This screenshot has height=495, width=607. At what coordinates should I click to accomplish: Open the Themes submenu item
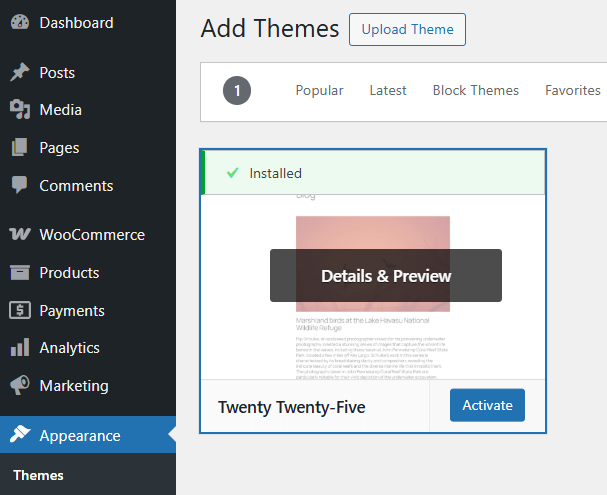pyautogui.click(x=38, y=476)
